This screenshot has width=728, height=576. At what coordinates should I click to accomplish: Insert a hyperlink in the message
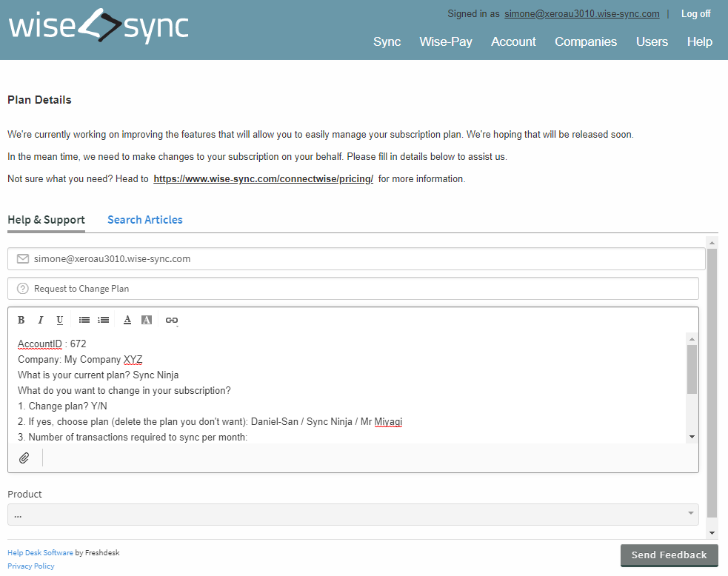(x=172, y=321)
